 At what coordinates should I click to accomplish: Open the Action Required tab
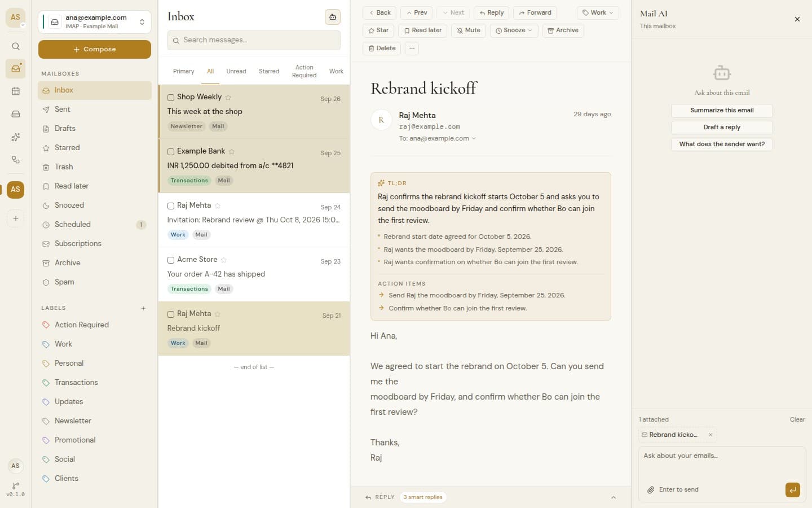304,72
